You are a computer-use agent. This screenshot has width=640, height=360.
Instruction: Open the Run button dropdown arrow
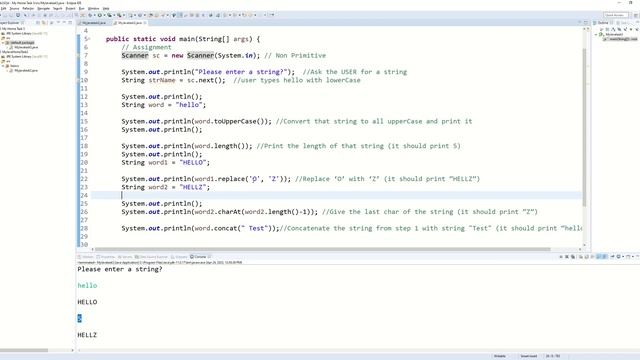click(104, 15)
